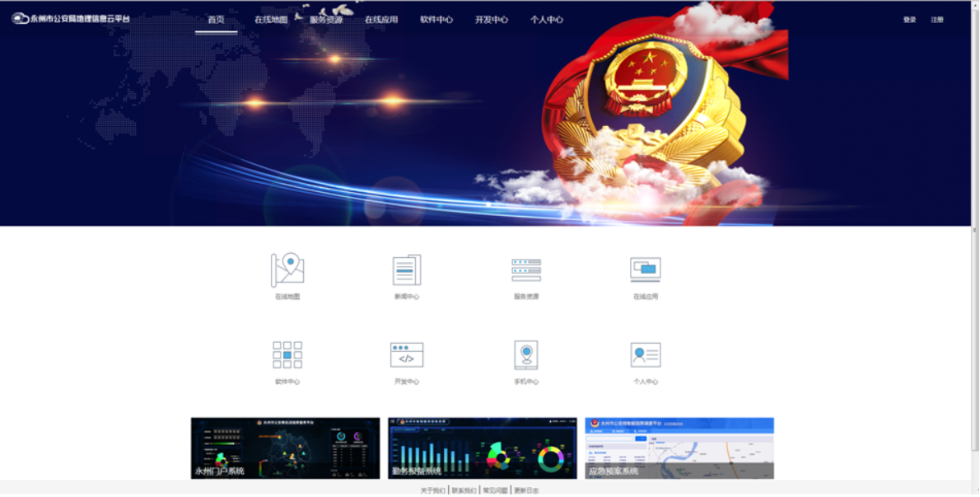This screenshot has height=497, width=980.
Task: Open the 在线应用 screen icon
Action: (646, 270)
